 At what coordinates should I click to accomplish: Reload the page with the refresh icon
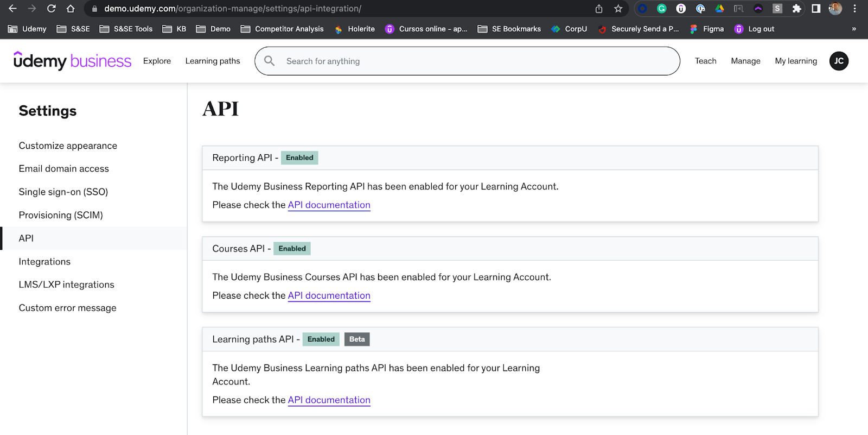[x=52, y=9]
